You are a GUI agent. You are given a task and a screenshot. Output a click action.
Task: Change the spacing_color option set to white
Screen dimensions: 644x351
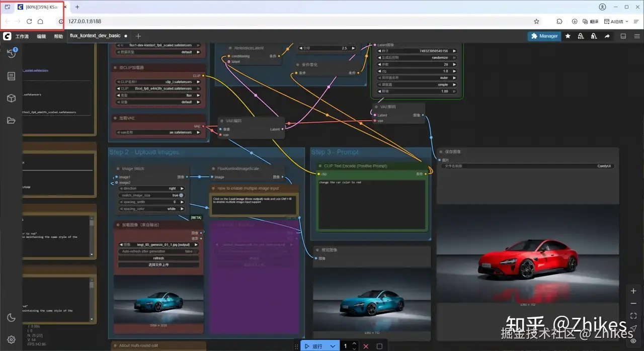(x=152, y=209)
